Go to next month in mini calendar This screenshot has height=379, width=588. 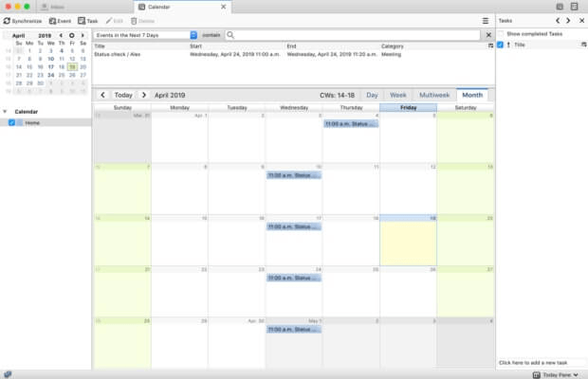[83, 35]
